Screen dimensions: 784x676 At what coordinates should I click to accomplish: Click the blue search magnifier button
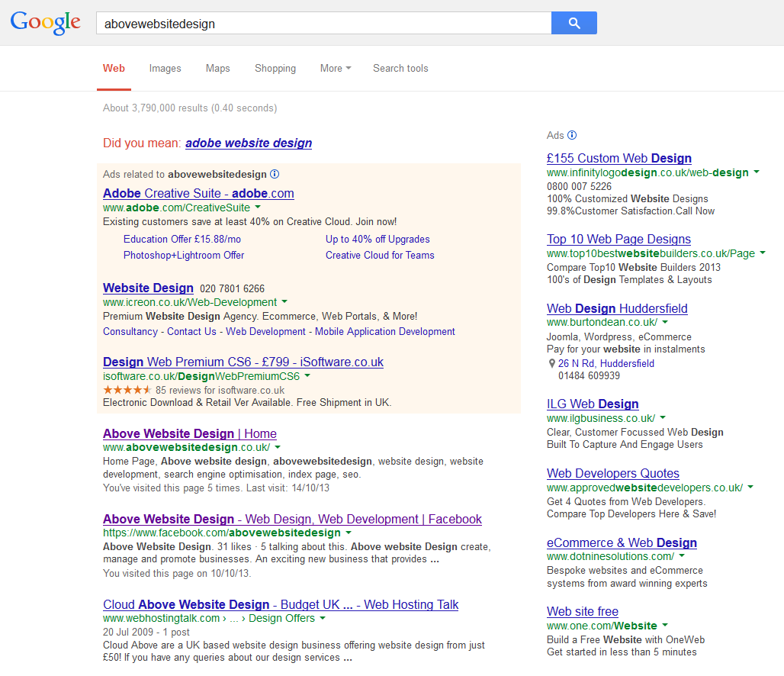[574, 23]
